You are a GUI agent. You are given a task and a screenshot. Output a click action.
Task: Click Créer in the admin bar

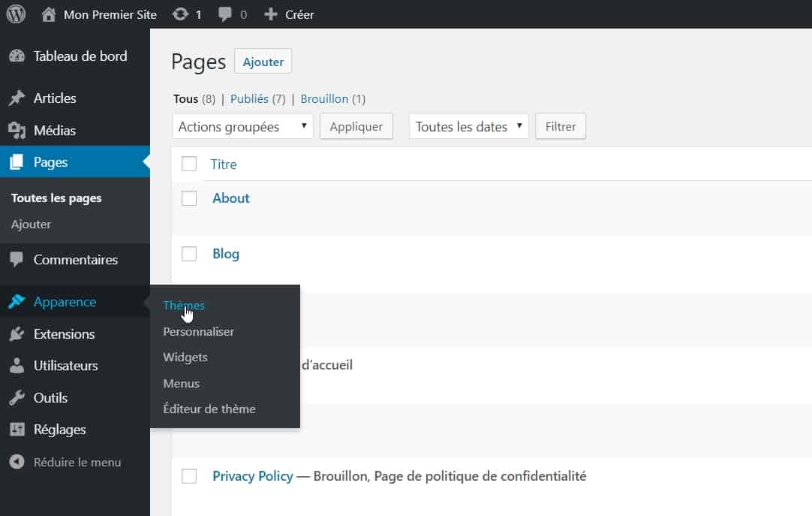(299, 14)
